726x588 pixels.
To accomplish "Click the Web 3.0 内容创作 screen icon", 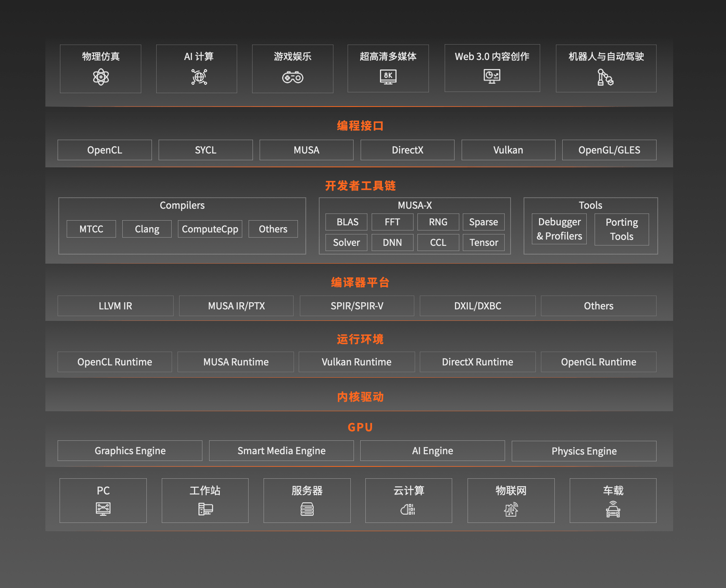I will click(x=492, y=76).
